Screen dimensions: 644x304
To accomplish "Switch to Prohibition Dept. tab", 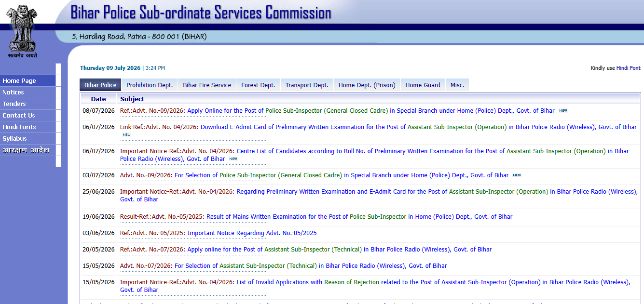I will (x=150, y=85).
